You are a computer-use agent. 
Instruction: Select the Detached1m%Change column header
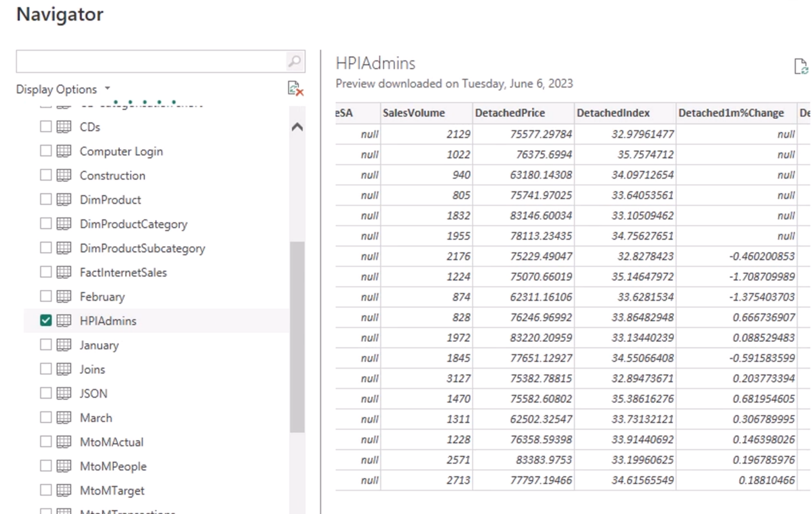coord(736,113)
